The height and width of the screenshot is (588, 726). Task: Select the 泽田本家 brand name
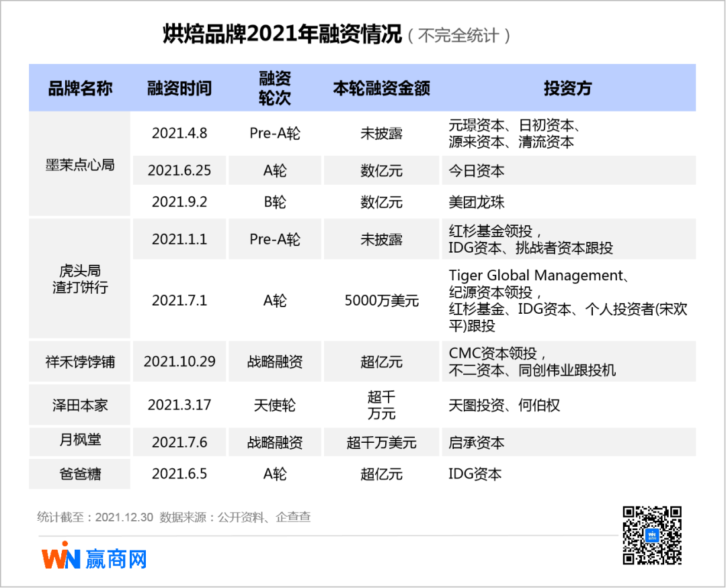pos(80,405)
